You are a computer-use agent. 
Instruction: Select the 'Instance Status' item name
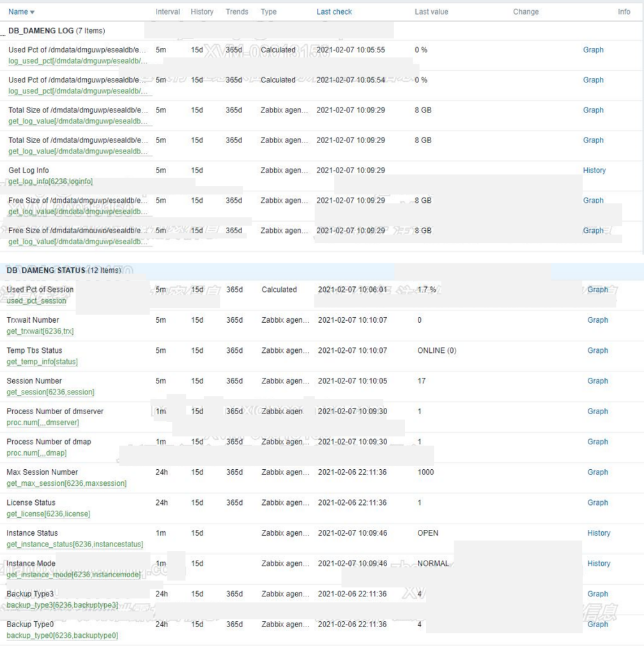(x=32, y=533)
